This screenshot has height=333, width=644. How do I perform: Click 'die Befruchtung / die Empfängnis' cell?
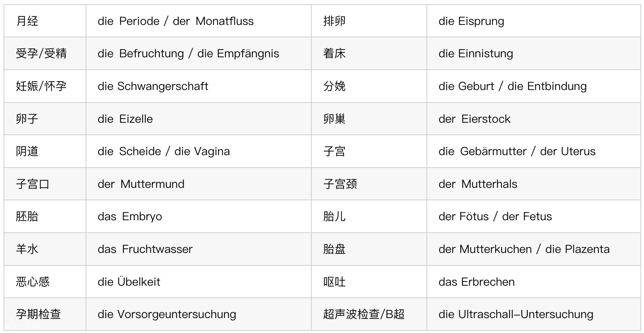click(x=199, y=54)
